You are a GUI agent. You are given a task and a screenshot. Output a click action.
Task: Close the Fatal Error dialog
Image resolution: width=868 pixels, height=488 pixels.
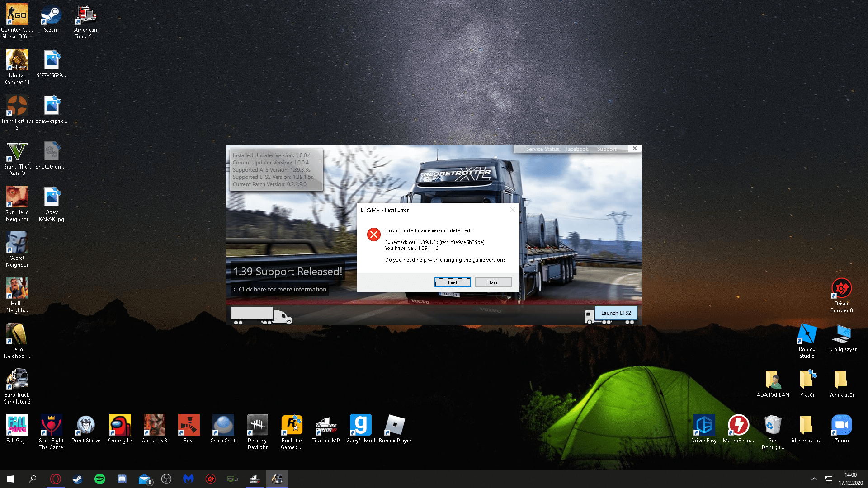pos(512,210)
